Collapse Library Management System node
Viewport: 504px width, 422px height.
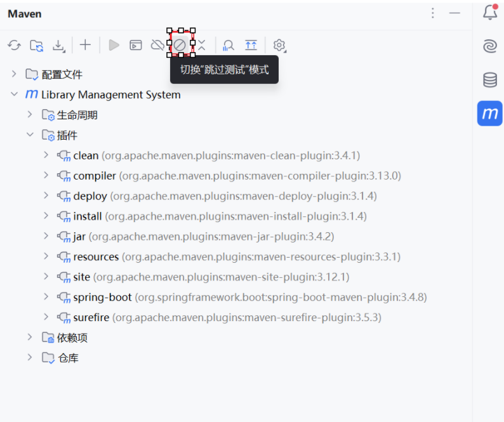click(x=14, y=94)
